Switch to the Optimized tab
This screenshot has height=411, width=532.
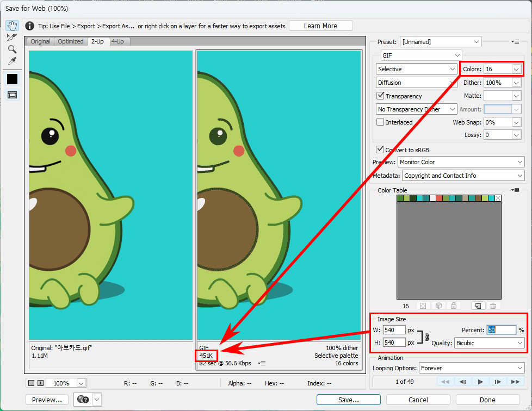[x=70, y=41]
